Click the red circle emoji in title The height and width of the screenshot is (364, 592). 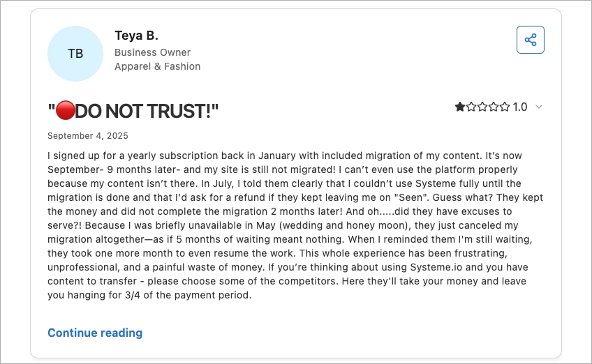pyautogui.click(x=65, y=110)
